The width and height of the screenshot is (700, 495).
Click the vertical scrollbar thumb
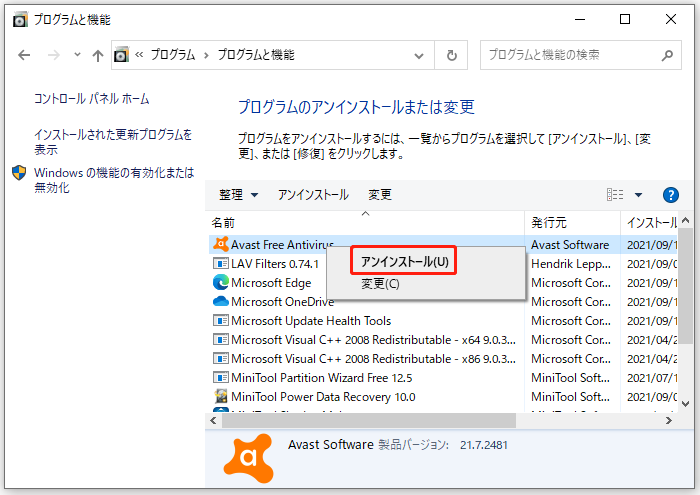click(x=685, y=286)
